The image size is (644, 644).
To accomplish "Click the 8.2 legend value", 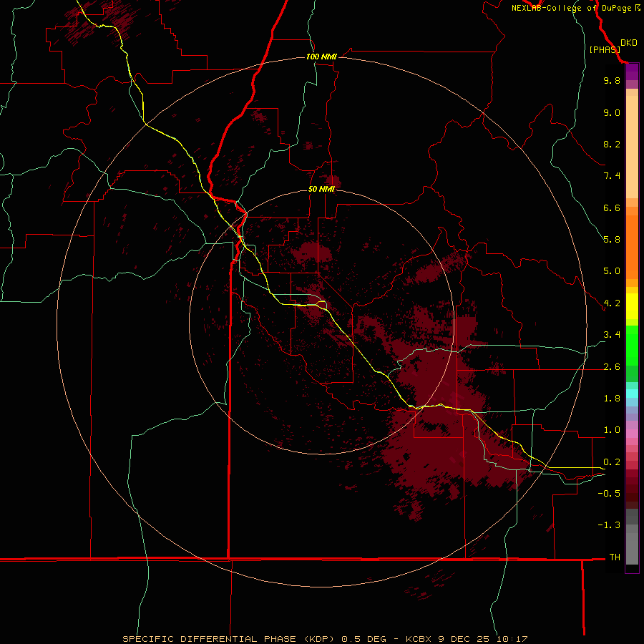I will click(612, 144).
